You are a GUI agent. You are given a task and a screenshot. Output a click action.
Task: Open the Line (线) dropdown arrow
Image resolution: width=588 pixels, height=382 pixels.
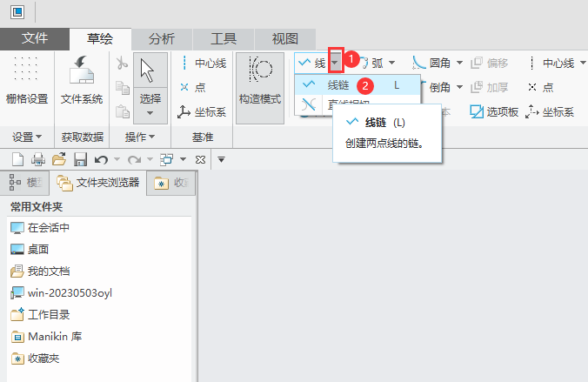pos(335,63)
